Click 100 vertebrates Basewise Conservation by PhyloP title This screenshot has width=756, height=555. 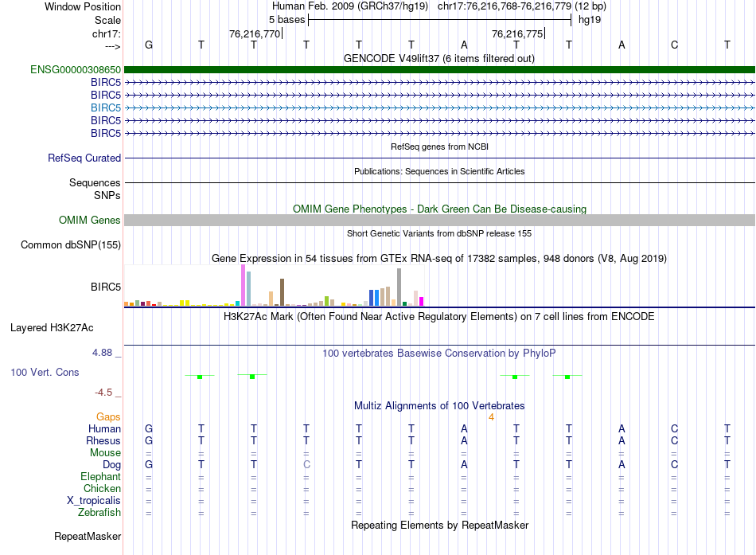pyautogui.click(x=438, y=354)
